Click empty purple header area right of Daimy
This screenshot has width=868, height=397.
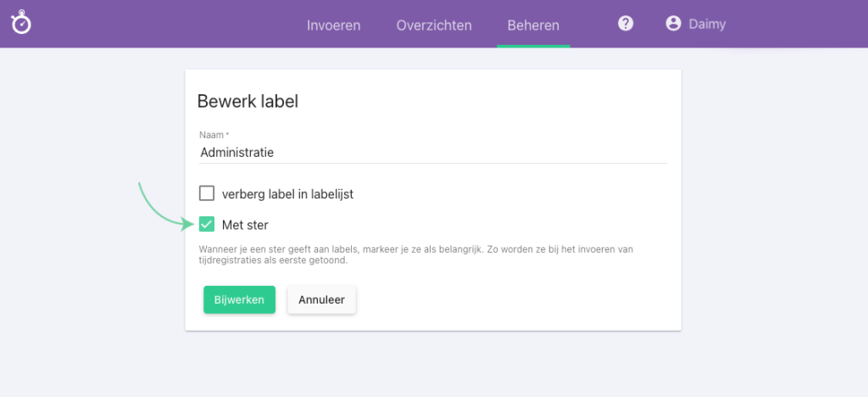click(797, 24)
